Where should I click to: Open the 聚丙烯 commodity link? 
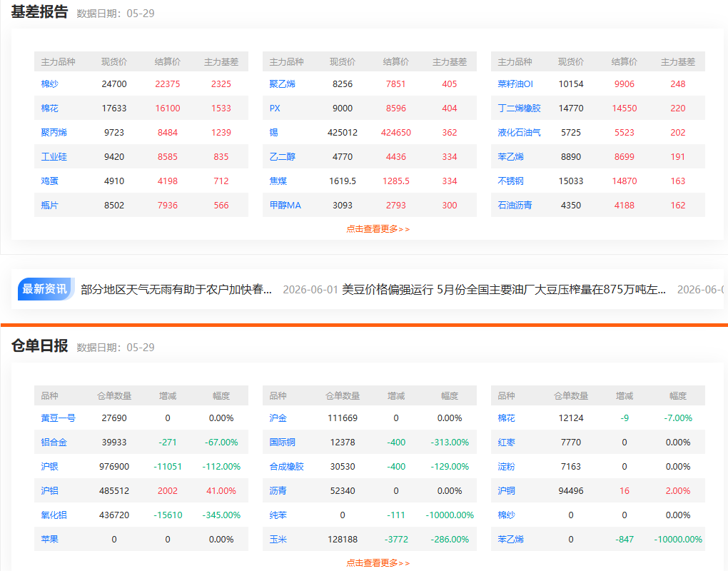click(x=54, y=132)
